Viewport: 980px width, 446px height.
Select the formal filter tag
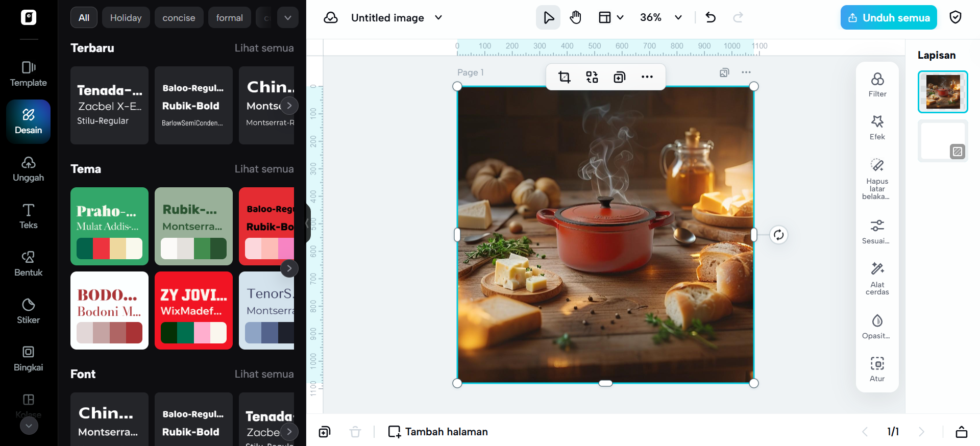(229, 18)
